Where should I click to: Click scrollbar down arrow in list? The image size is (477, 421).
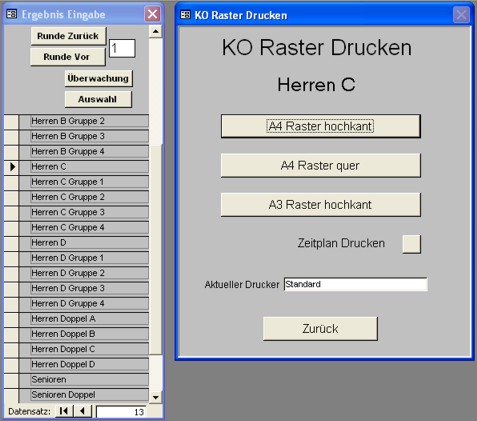[155, 397]
